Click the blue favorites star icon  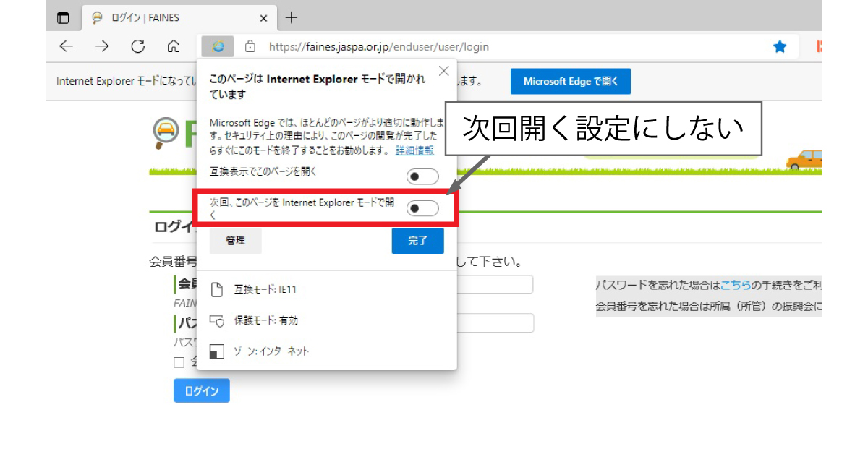point(780,47)
